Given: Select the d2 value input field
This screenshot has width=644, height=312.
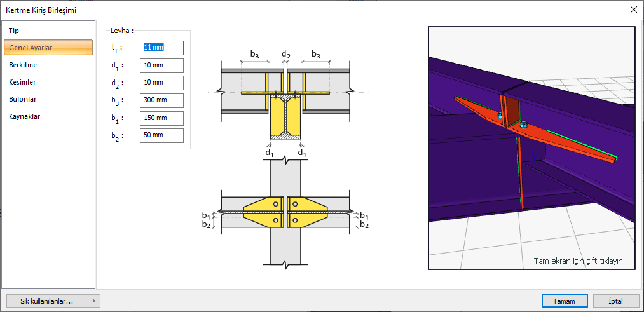Looking at the screenshot, I should (161, 83).
